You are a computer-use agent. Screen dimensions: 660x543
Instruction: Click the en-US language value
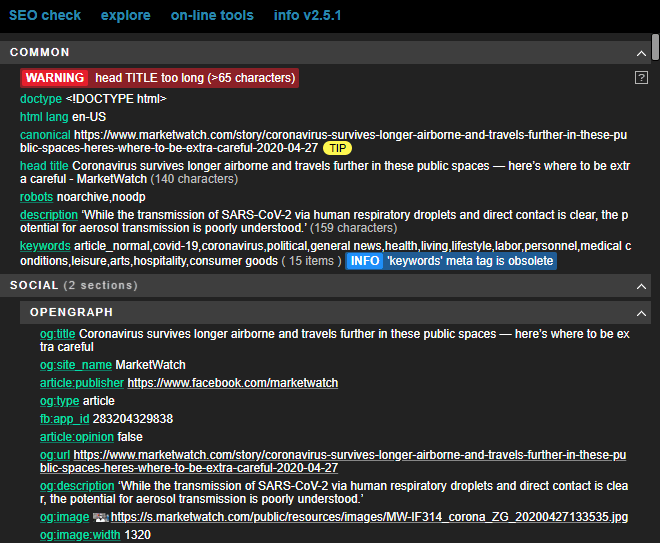(89, 117)
